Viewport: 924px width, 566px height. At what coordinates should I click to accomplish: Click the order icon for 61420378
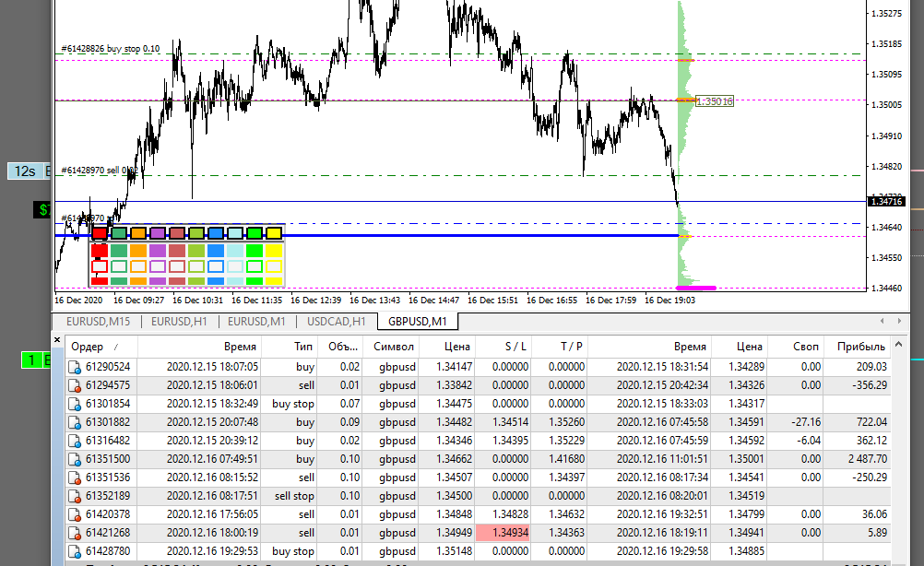click(x=75, y=514)
